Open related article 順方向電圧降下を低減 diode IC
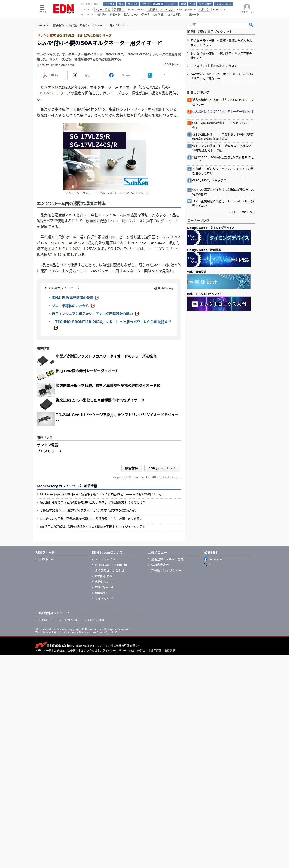This screenshot has height=868, width=289. (x=108, y=386)
